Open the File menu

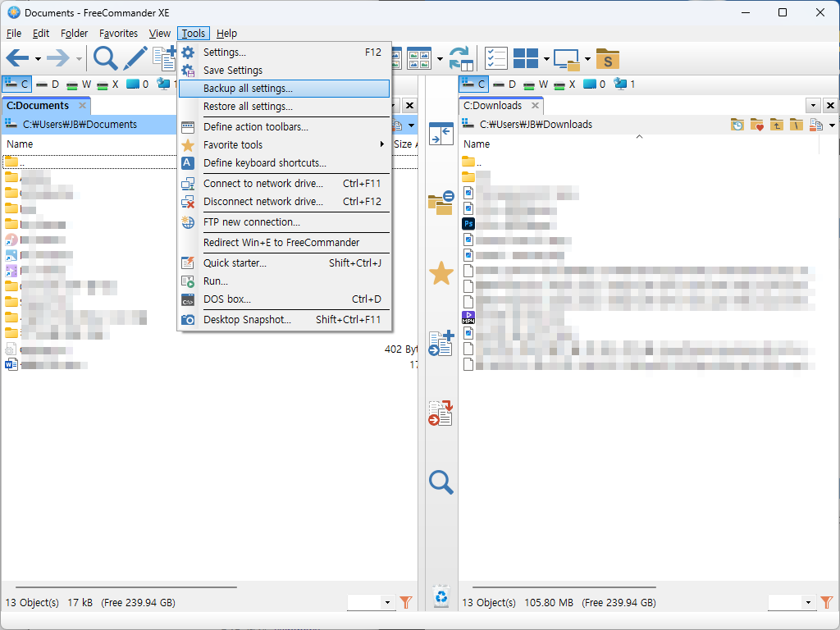pos(14,33)
